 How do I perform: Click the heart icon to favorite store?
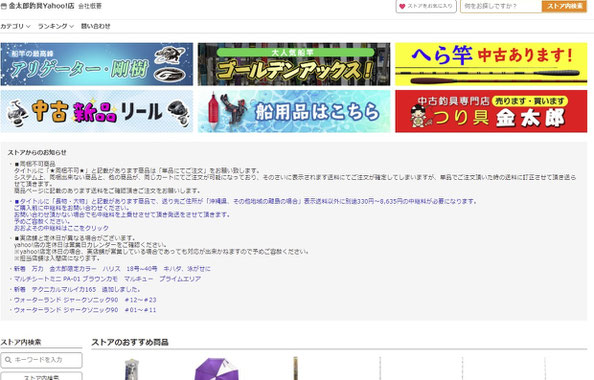pos(402,6)
